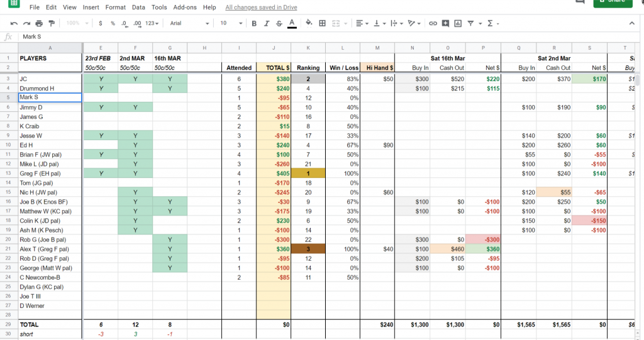Open the Add-ons menu
Screen dimensions: 644x340
[184, 8]
